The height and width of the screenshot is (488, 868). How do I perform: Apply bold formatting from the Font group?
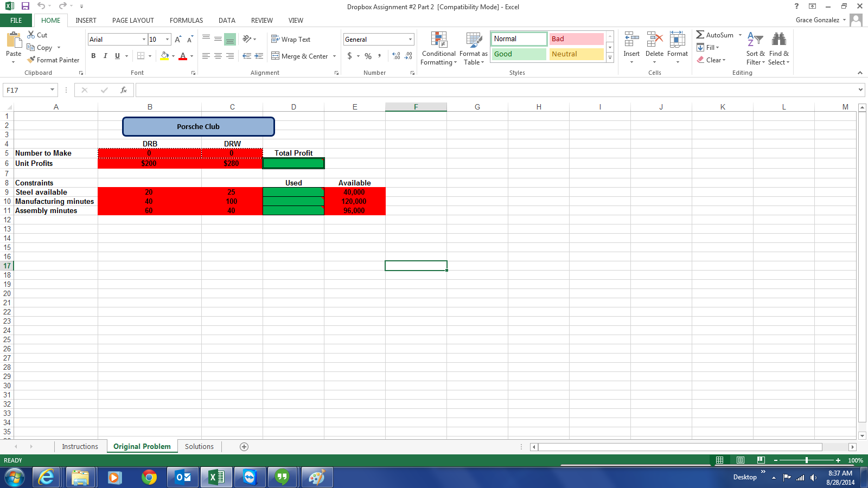point(93,56)
